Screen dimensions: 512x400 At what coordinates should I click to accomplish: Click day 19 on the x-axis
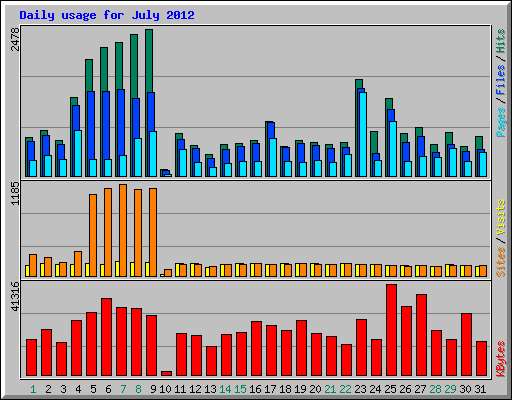(x=300, y=389)
